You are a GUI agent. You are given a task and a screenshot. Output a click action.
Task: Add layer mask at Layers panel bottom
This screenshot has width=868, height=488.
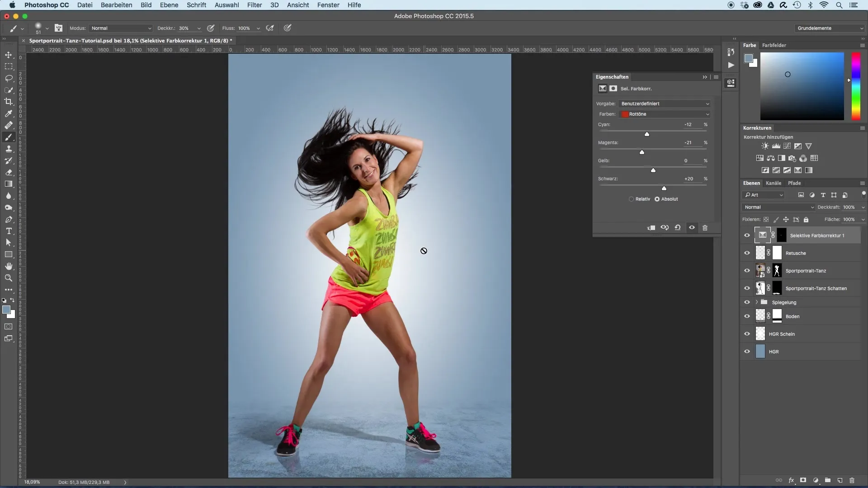coord(803,480)
